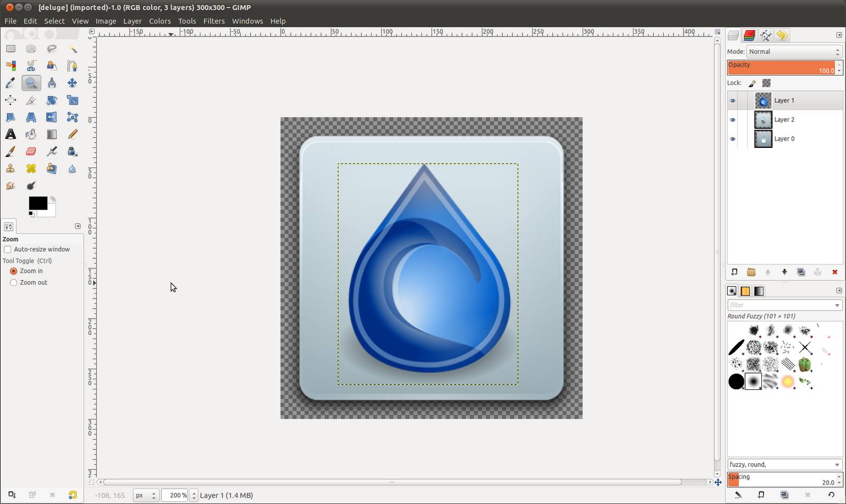Hide Layer 1 using its eye icon
This screenshot has width=846, height=504.
pyautogui.click(x=733, y=101)
